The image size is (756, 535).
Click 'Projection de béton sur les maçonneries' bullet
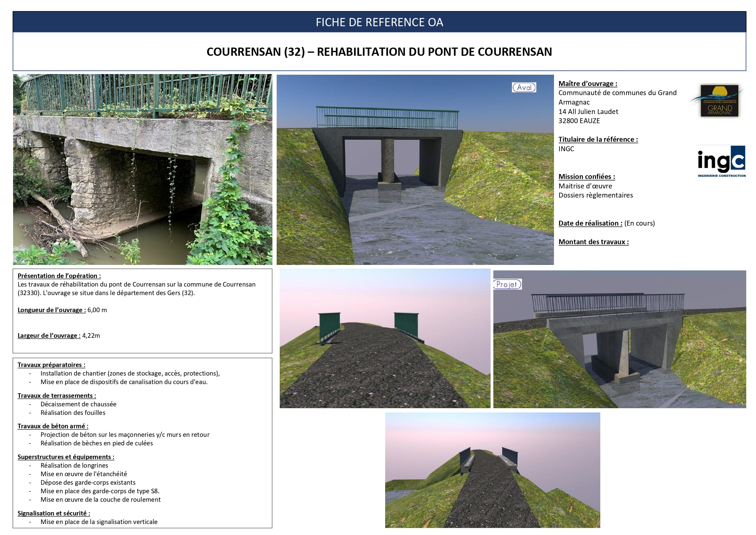coord(125,435)
